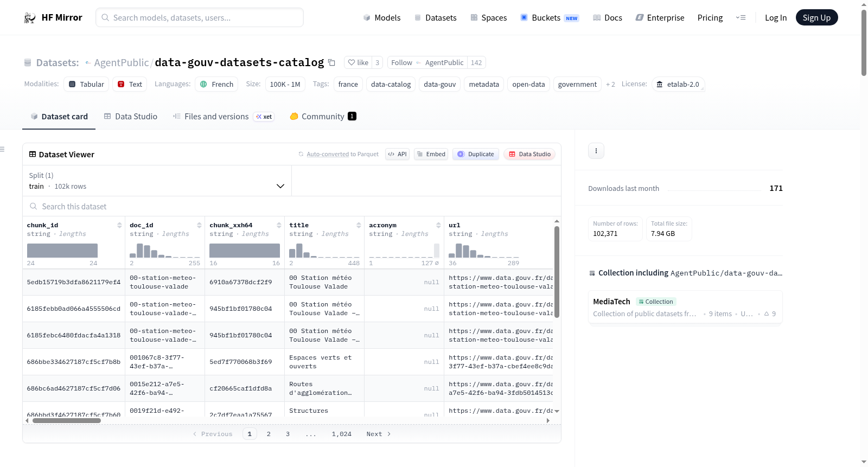Click the like count 3
Viewport: 868px width, 467px height.
click(x=378, y=62)
